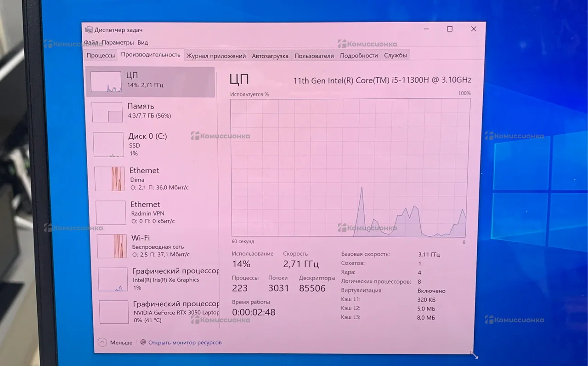
Task: Click the CPU usage graph area
Action: 350,168
